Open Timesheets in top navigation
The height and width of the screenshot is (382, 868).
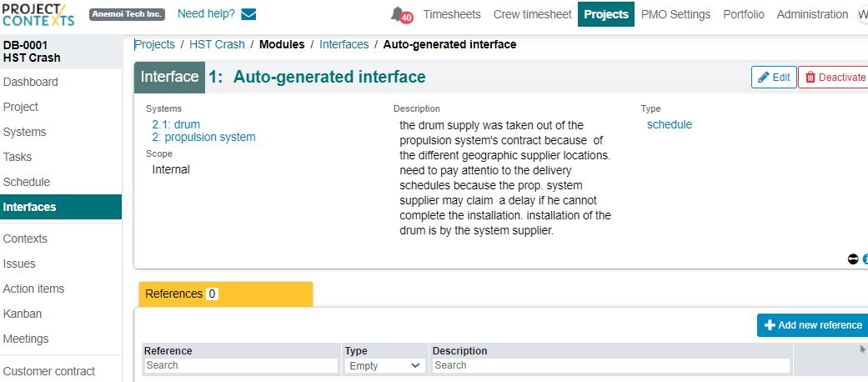pos(452,14)
